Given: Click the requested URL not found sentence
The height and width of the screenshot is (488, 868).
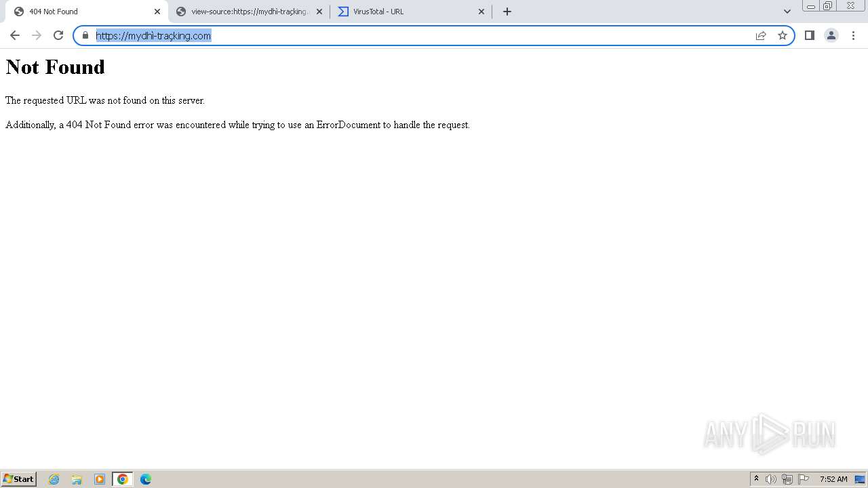Looking at the screenshot, I should 105,100.
